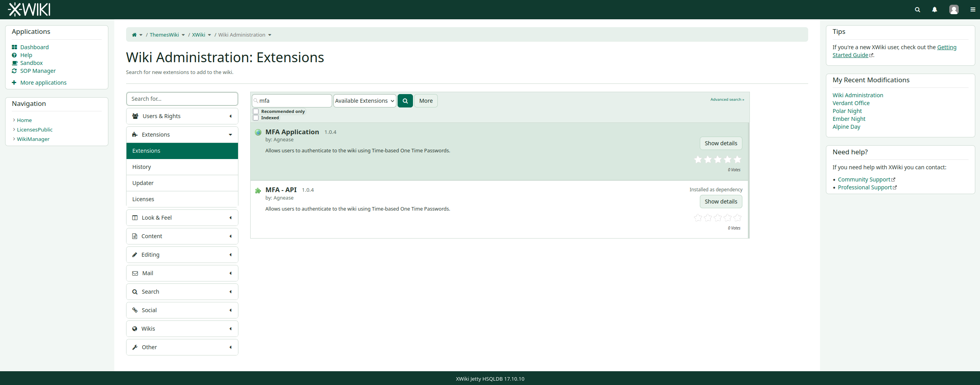Open notifications bell in header
980x385 pixels.
(934, 9)
